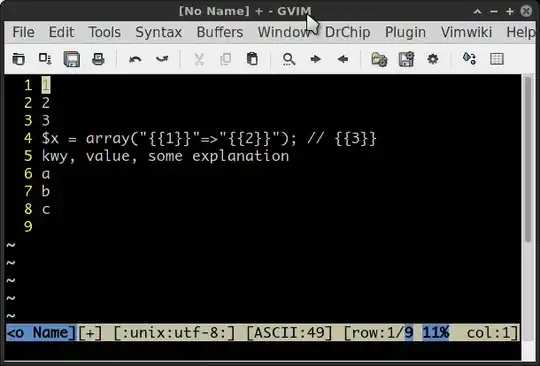540x366 pixels.
Task: Click the '[ASCII:49]' status bar entry
Action: point(289,333)
